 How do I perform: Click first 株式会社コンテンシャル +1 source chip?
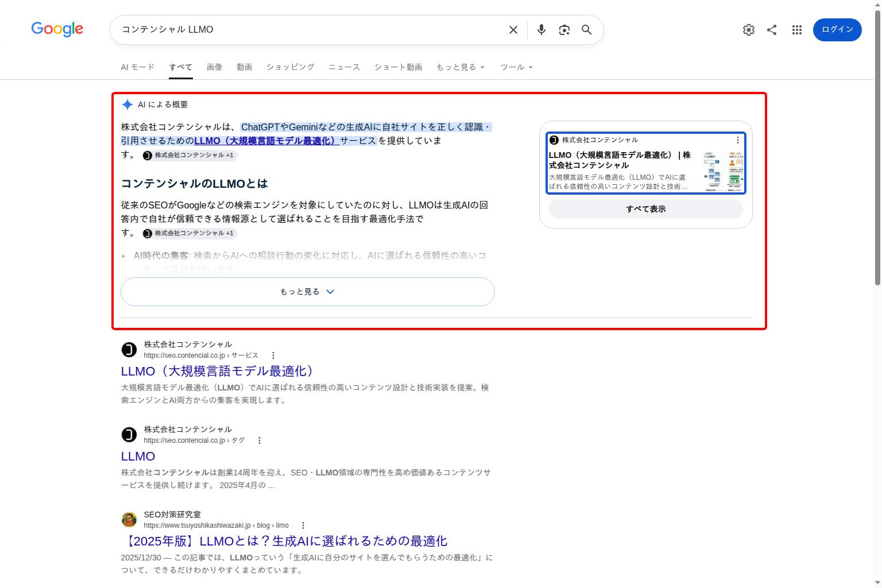click(x=189, y=155)
